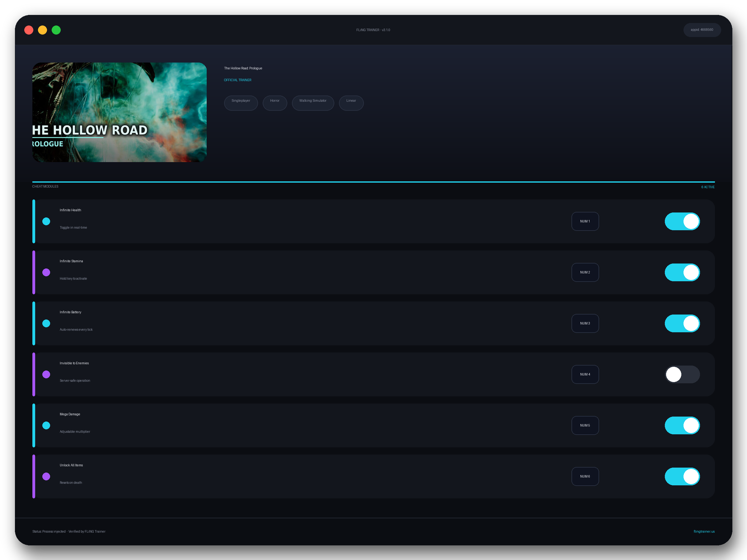Click the CHEAT MODULES heading
This screenshot has height=560, width=747.
[x=45, y=186]
